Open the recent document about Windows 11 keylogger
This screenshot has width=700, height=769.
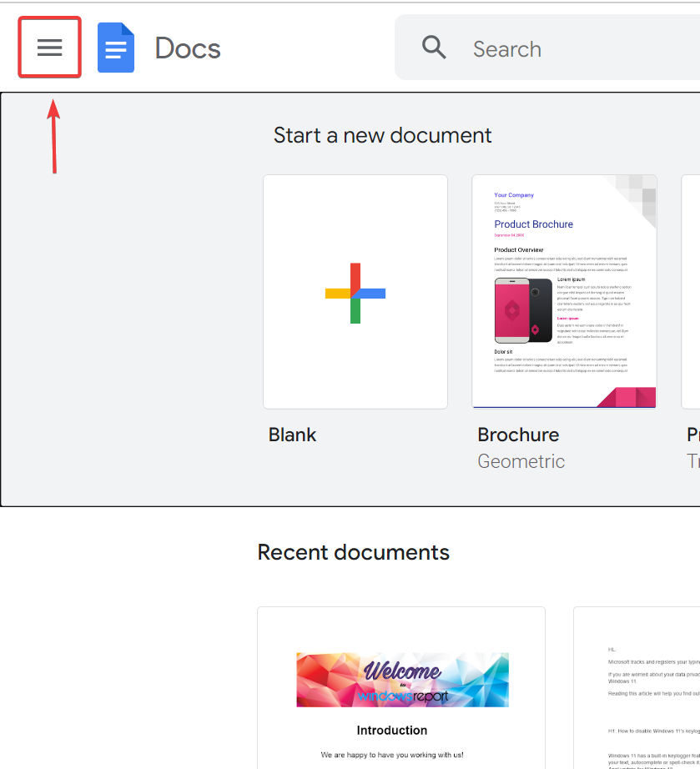tap(637, 687)
